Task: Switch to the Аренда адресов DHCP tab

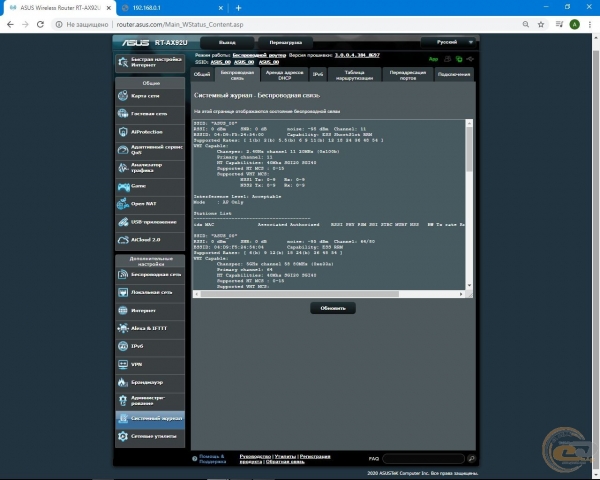Action: click(x=285, y=75)
